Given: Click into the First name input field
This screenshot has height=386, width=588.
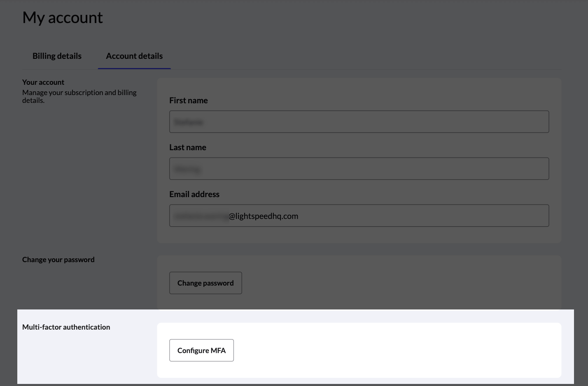Looking at the screenshot, I should 359,121.
